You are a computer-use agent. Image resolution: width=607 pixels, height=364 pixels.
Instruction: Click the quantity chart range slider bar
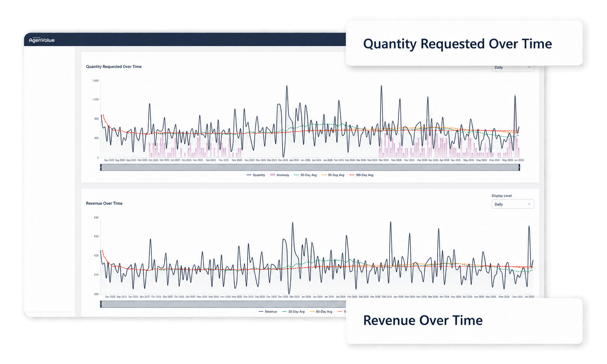tap(310, 167)
